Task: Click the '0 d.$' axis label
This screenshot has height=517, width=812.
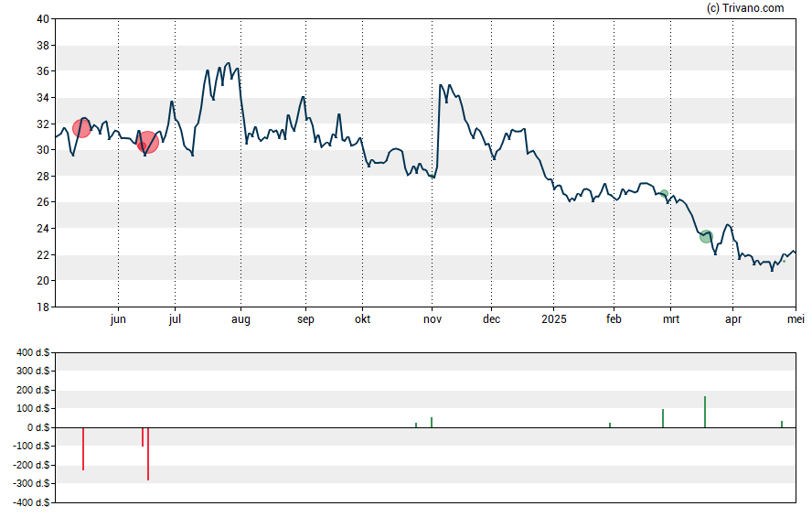Action: (x=38, y=427)
